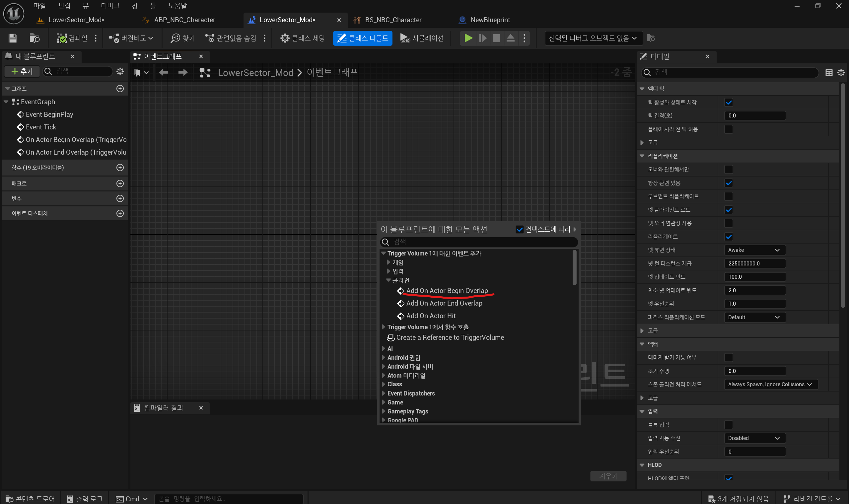Click the details property matrix grid icon
849x504 pixels.
point(829,72)
